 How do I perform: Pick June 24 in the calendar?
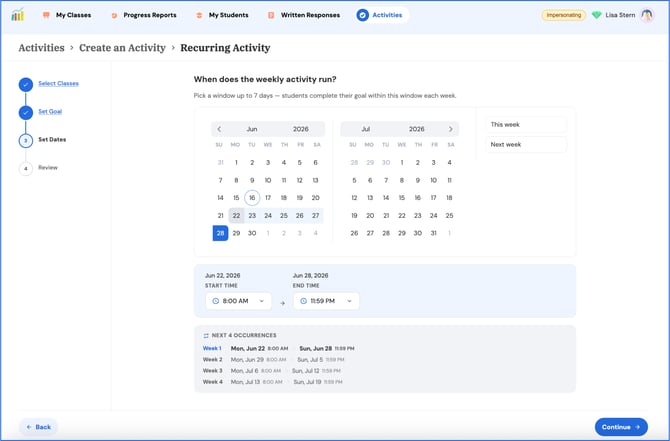click(x=268, y=216)
